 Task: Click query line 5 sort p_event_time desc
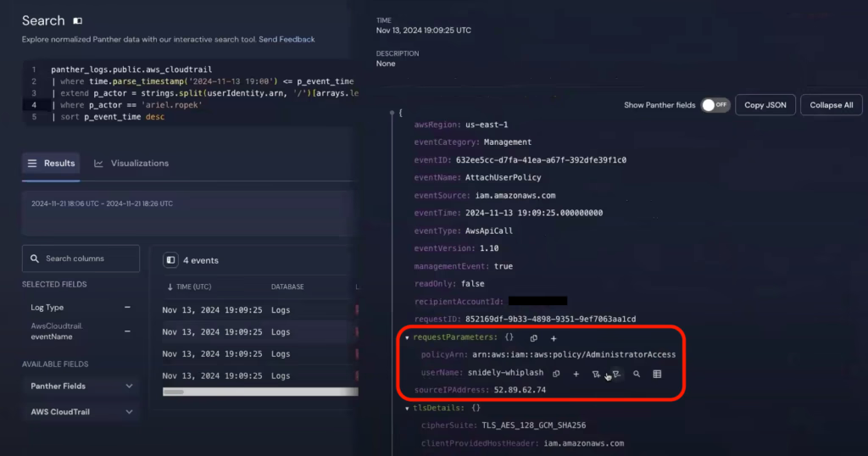pyautogui.click(x=108, y=117)
